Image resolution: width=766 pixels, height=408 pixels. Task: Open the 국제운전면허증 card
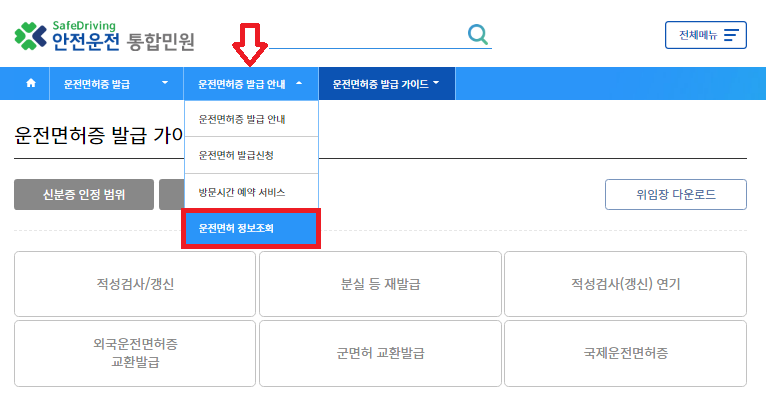625,353
